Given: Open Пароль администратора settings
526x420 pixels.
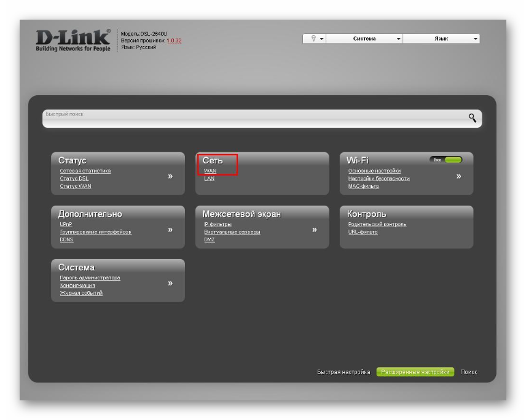Looking at the screenshot, I should [90, 278].
